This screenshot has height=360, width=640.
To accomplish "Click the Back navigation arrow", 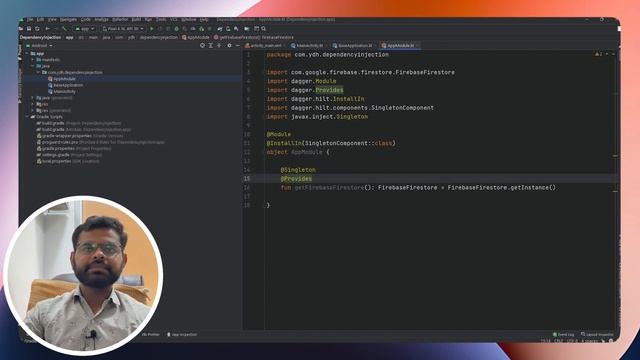I will tap(47, 29).
